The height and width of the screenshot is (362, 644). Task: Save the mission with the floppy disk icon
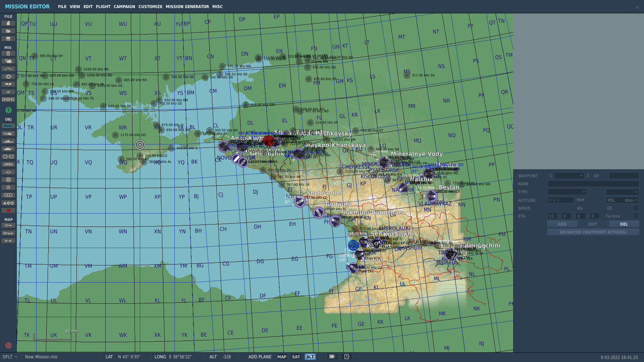8,39
